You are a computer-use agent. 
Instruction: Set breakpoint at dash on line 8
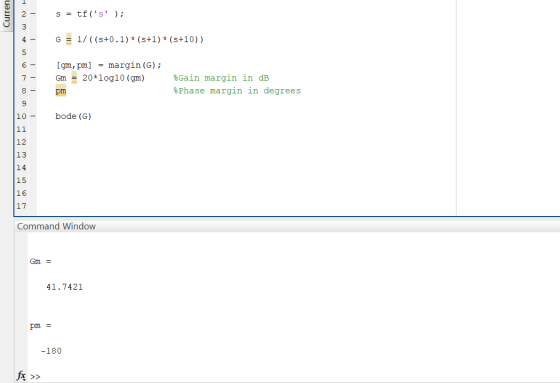click(33, 90)
